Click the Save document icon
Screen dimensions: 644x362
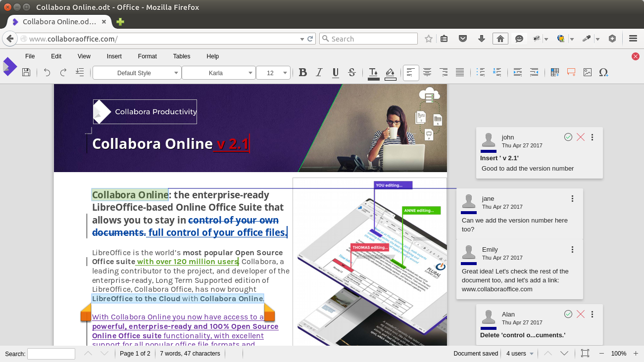[x=26, y=73]
